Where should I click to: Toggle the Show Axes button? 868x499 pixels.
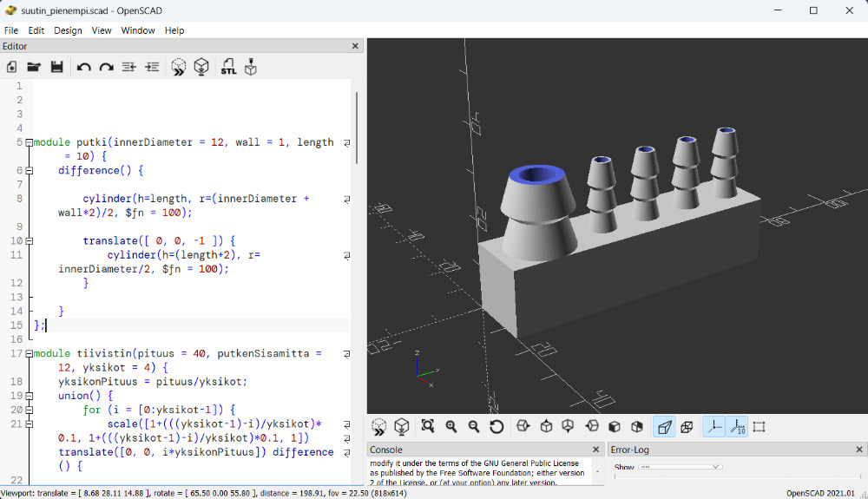[713, 426]
